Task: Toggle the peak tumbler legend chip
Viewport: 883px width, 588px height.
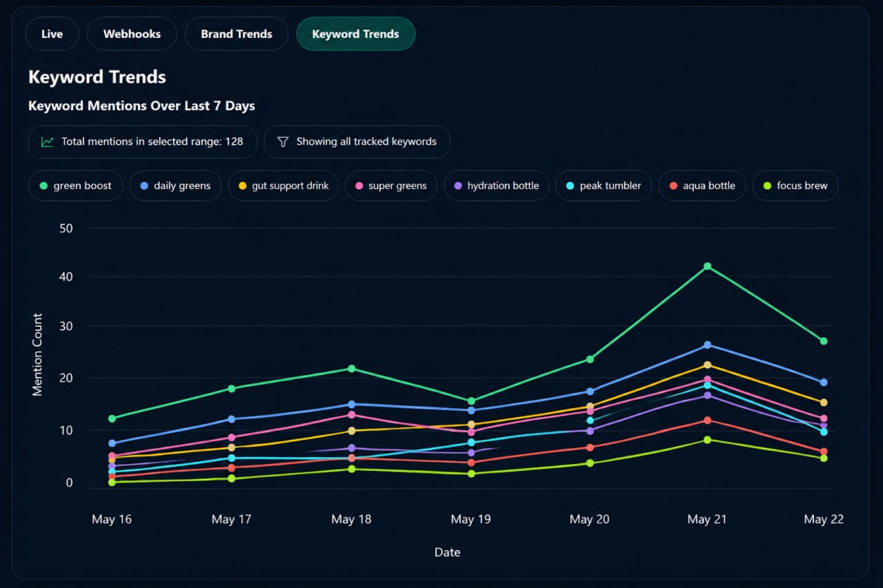Action: click(603, 185)
